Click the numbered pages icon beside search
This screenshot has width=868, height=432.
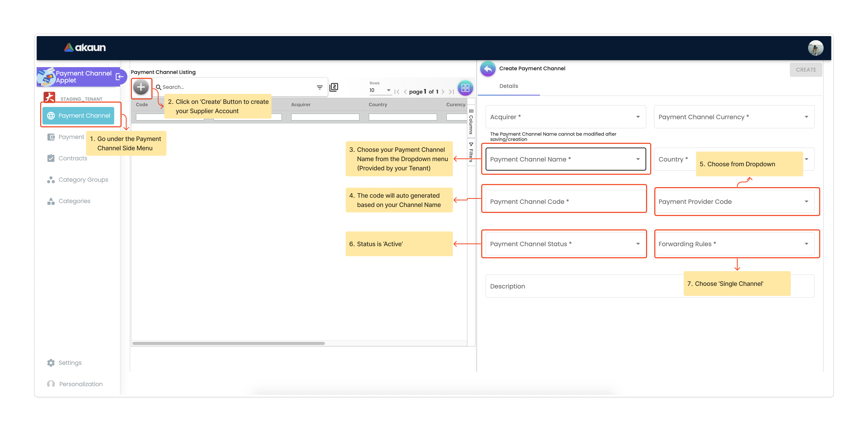(x=334, y=87)
